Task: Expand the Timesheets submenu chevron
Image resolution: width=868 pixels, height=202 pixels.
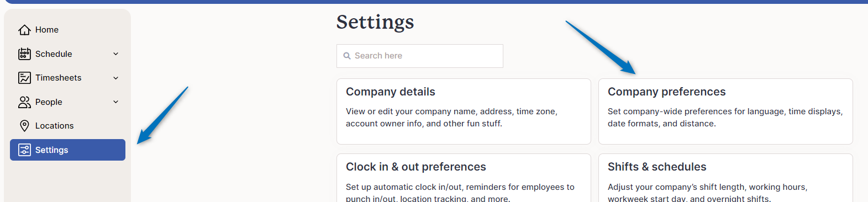Action: pos(116,78)
